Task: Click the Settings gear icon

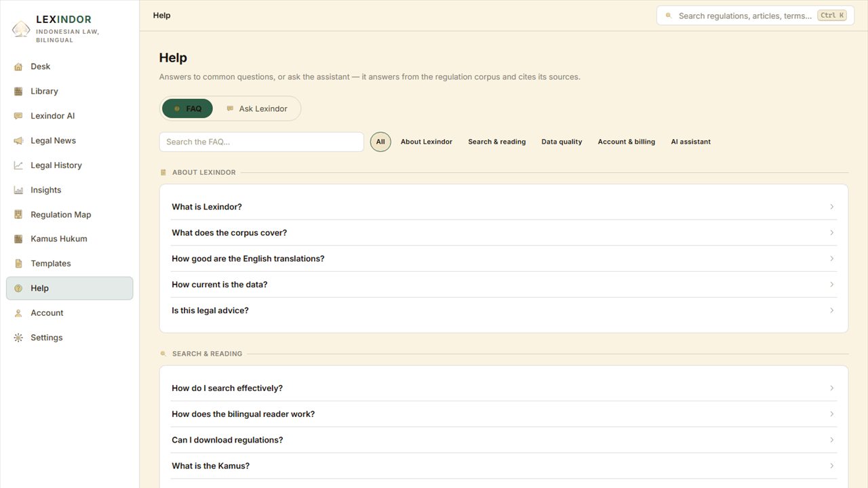Action: [18, 338]
